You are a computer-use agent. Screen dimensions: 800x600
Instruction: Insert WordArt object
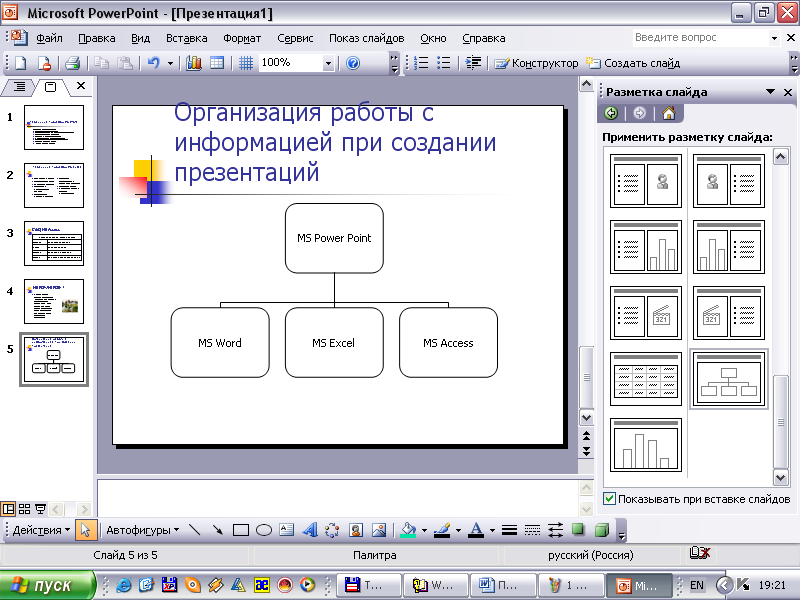point(310,530)
